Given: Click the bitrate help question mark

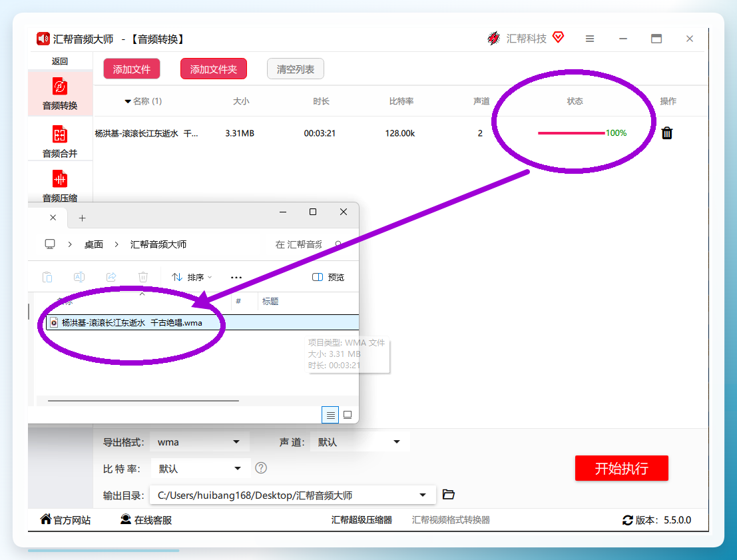Looking at the screenshot, I should click(x=261, y=468).
